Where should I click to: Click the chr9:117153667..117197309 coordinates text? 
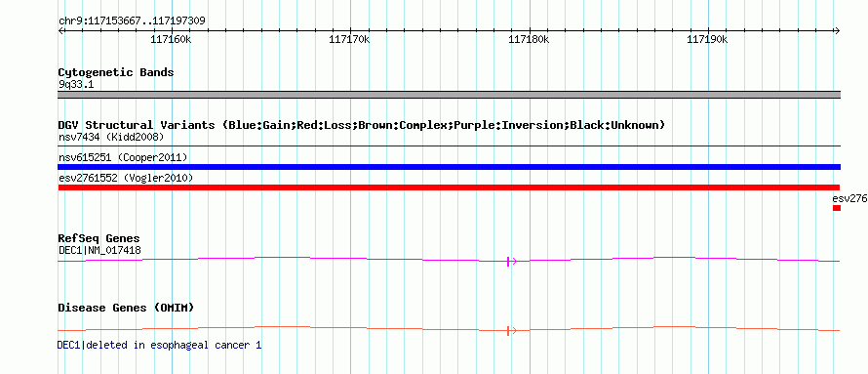click(133, 21)
